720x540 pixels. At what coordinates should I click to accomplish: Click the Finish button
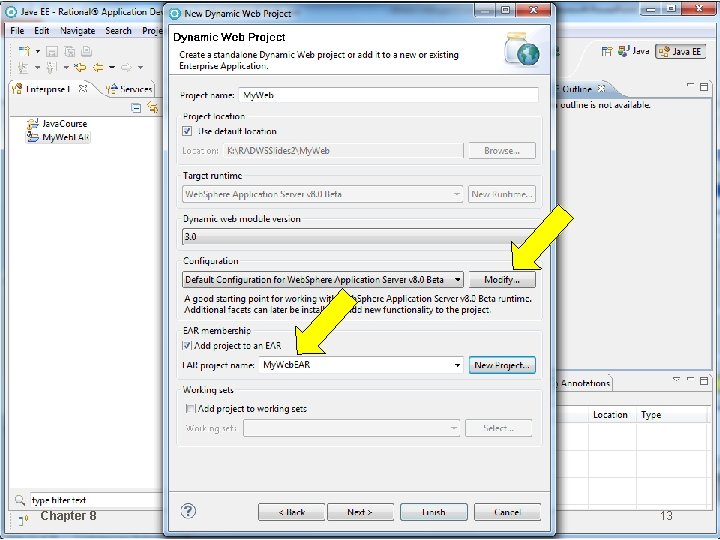coord(433,512)
